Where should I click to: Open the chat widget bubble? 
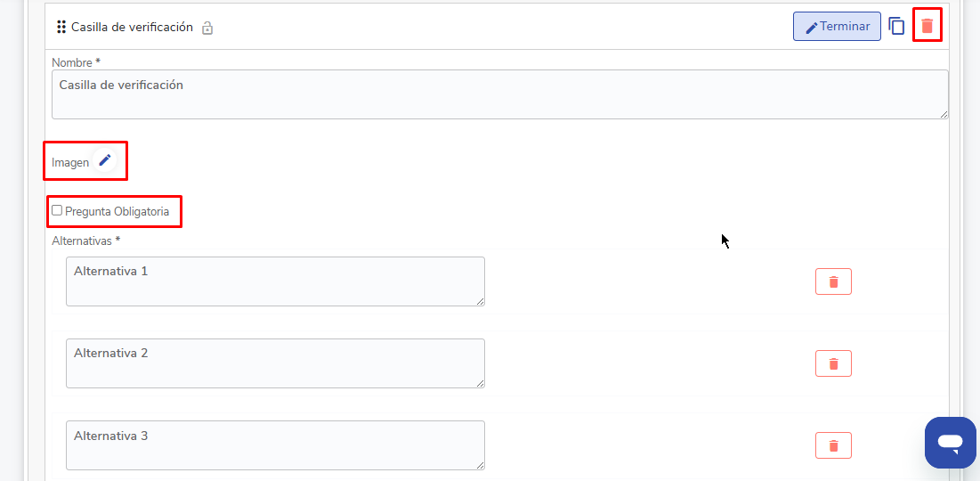(950, 442)
